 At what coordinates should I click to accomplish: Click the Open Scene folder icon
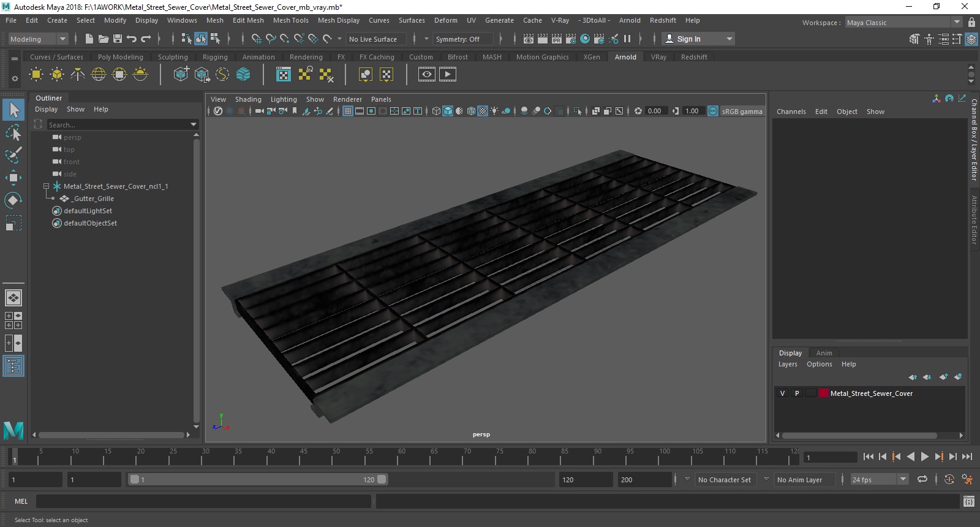point(103,39)
